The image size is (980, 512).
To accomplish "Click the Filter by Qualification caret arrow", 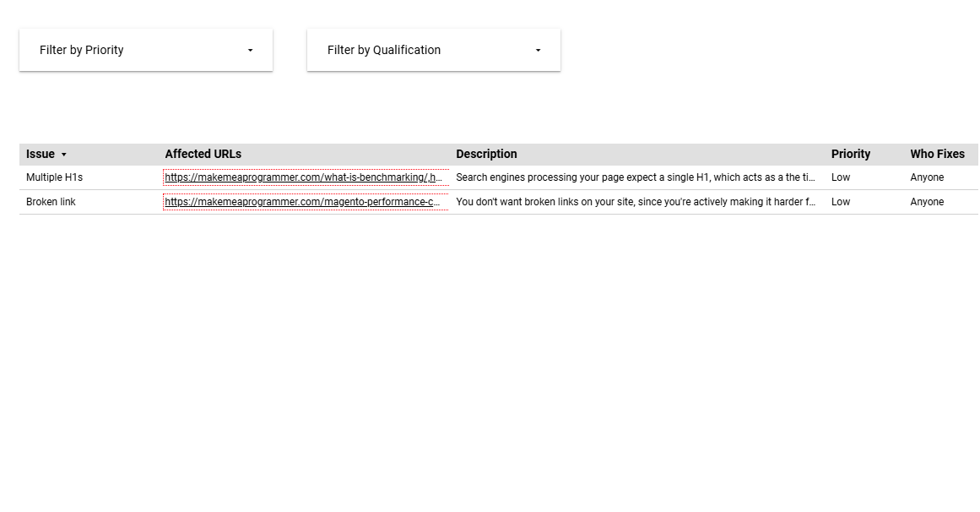I will click(538, 51).
